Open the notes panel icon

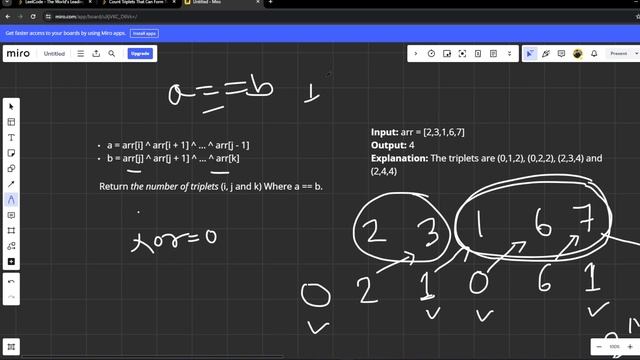[493, 53]
